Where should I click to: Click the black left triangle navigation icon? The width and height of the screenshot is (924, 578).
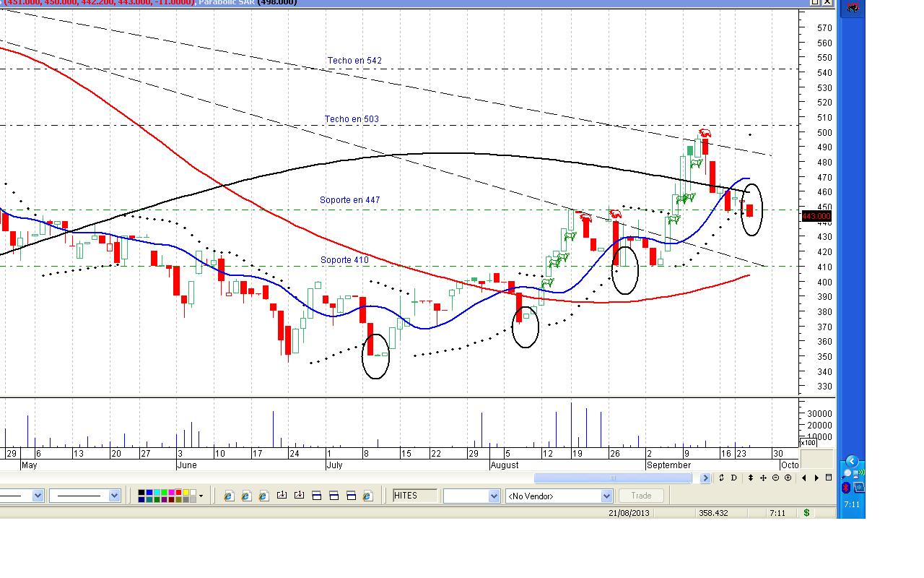coord(804,478)
